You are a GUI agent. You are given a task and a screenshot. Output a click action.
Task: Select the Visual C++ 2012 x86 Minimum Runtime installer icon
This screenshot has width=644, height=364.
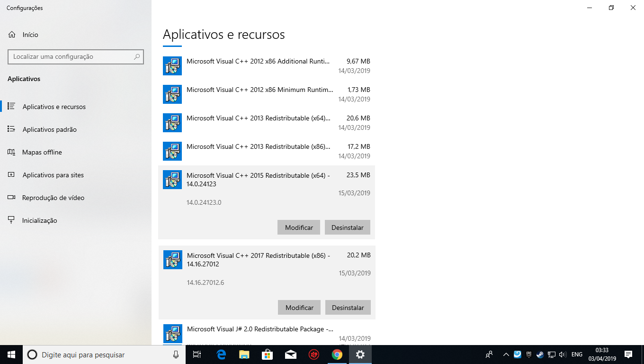click(172, 94)
